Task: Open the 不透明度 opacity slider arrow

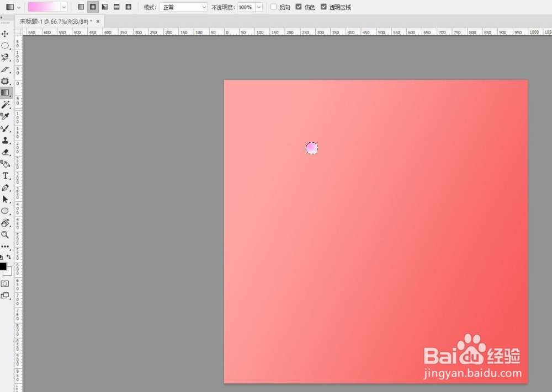Action: coord(259,7)
